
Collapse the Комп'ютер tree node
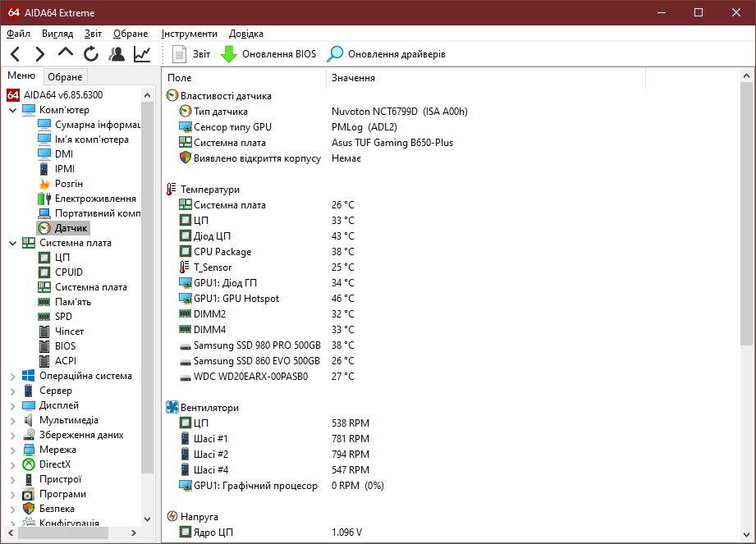[13, 110]
